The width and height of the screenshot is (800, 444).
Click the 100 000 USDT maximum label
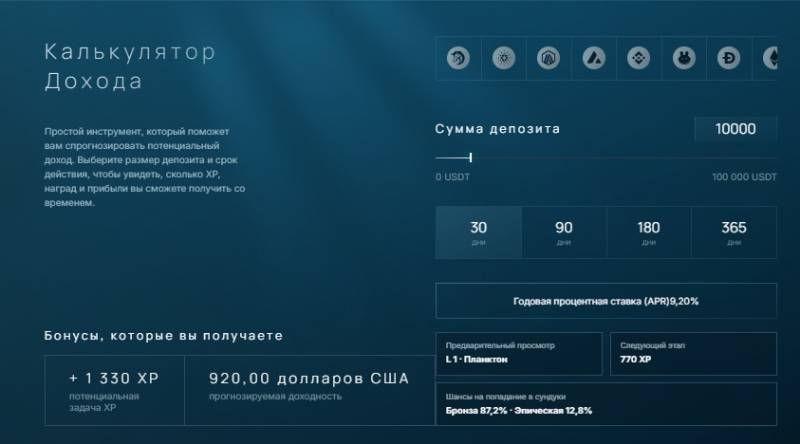pyautogui.click(x=744, y=177)
